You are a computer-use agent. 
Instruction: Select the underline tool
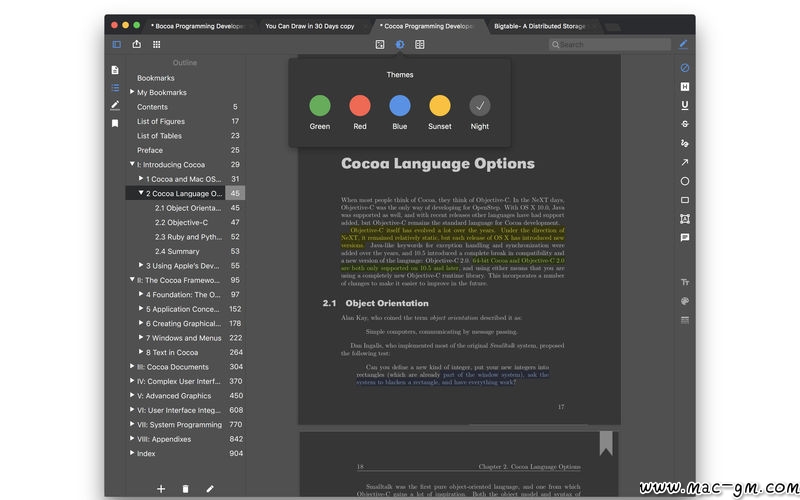[x=685, y=105]
